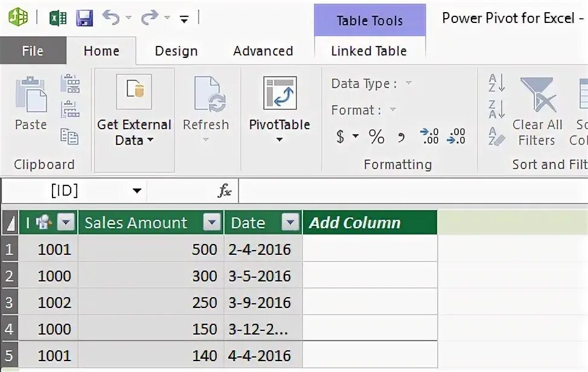This screenshot has width=588, height=372.
Task: Open ID column filter dropdown
Action: coord(66,222)
